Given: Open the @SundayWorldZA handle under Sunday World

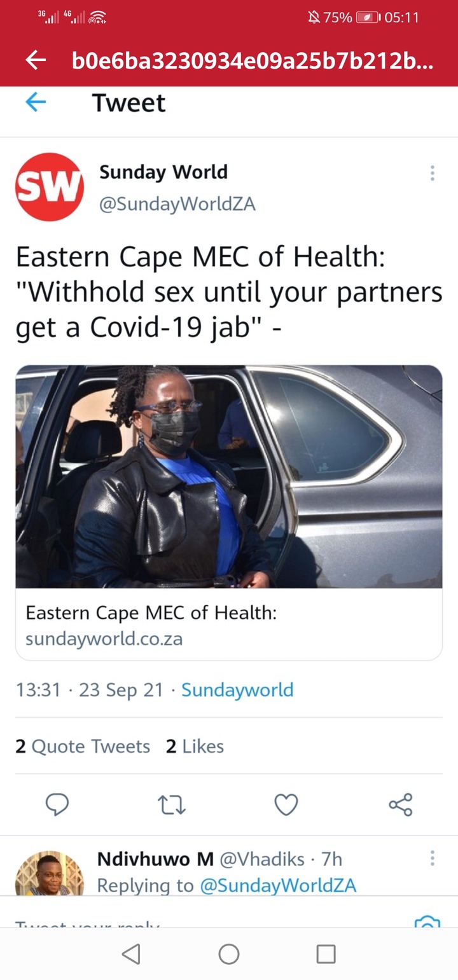Looking at the screenshot, I should 177,204.
